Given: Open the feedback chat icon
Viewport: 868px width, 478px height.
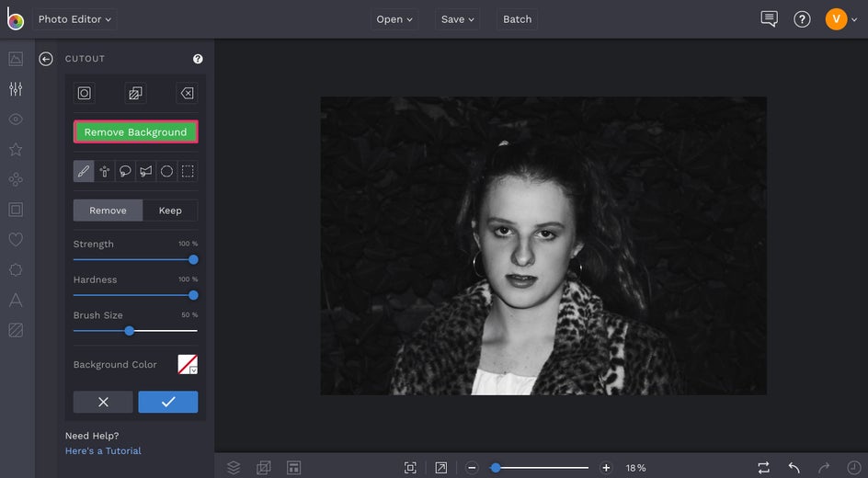Looking at the screenshot, I should click(769, 18).
